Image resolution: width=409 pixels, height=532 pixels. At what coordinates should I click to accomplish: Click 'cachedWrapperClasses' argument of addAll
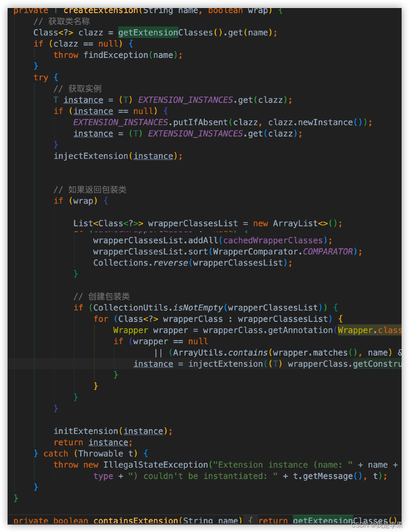[273, 240]
